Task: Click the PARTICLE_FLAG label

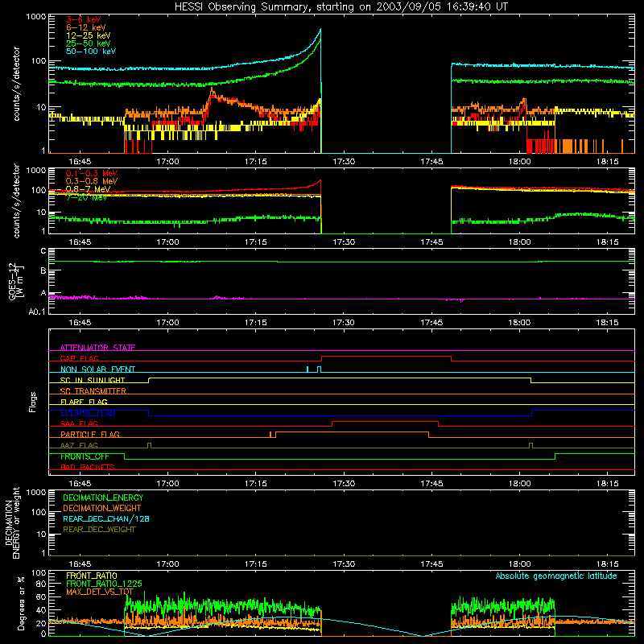Action: pyautogui.click(x=90, y=434)
